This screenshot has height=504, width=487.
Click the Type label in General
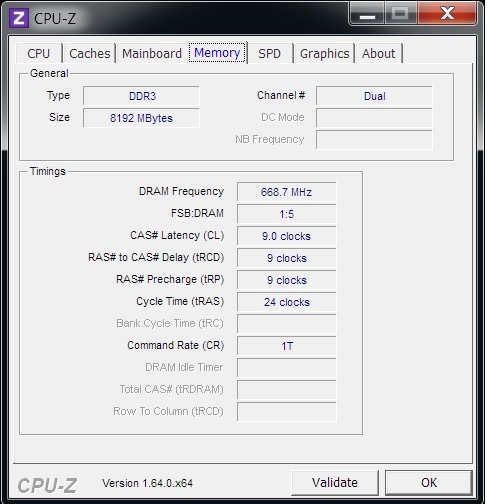coord(58,96)
